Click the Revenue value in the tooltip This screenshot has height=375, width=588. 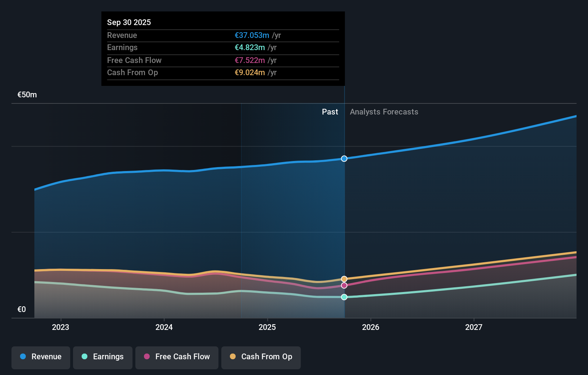click(x=251, y=35)
